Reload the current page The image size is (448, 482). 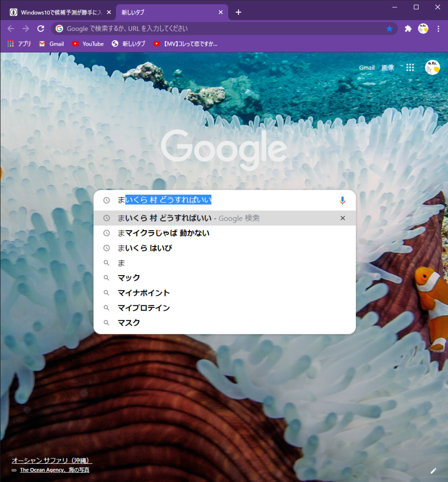(x=41, y=28)
